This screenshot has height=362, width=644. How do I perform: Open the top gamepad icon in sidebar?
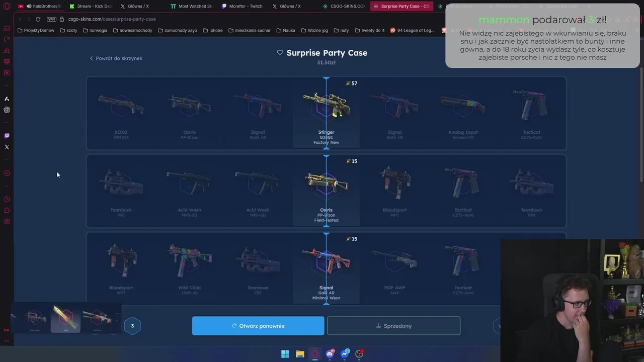coord(7,28)
